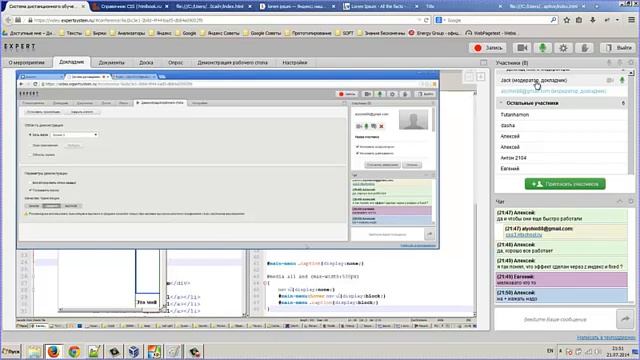Collapse the chat panel via header arrow icon
The height and width of the screenshot is (360, 640).
[620, 201]
